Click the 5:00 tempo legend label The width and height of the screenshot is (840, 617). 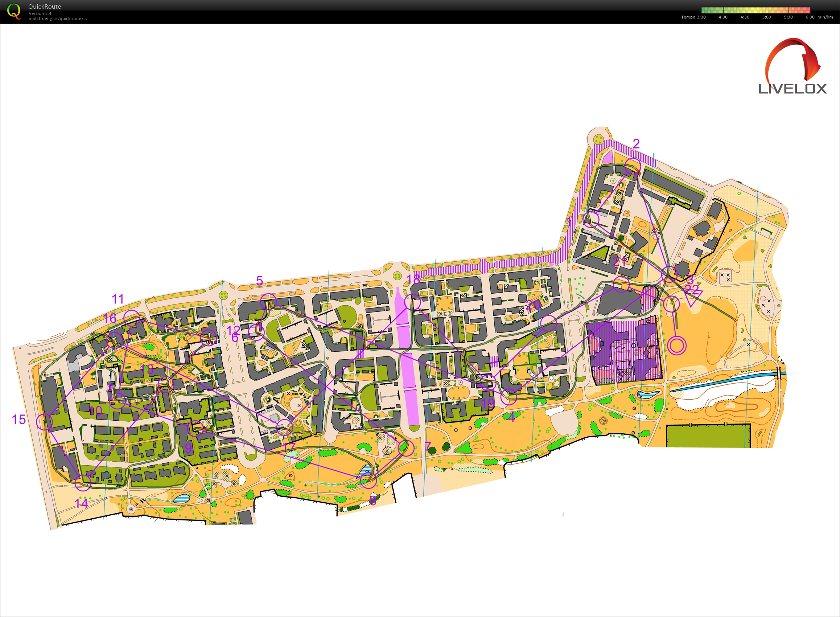pyautogui.click(x=766, y=17)
